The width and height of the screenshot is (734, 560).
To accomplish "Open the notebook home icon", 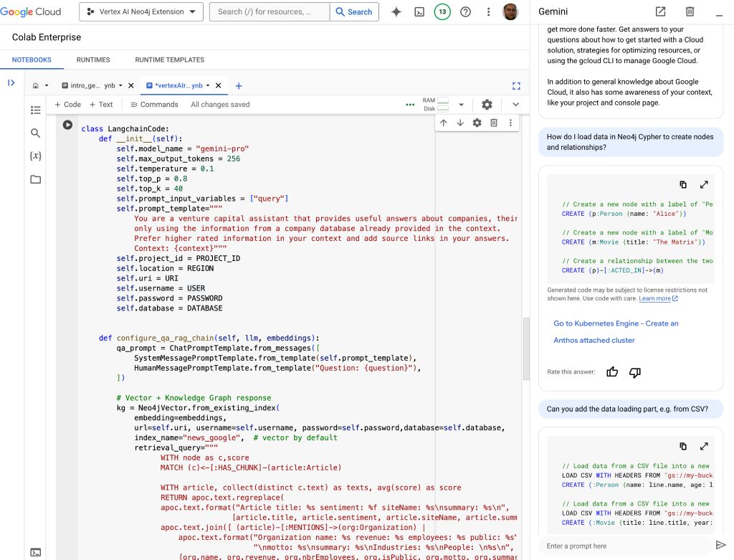I will click(x=36, y=86).
